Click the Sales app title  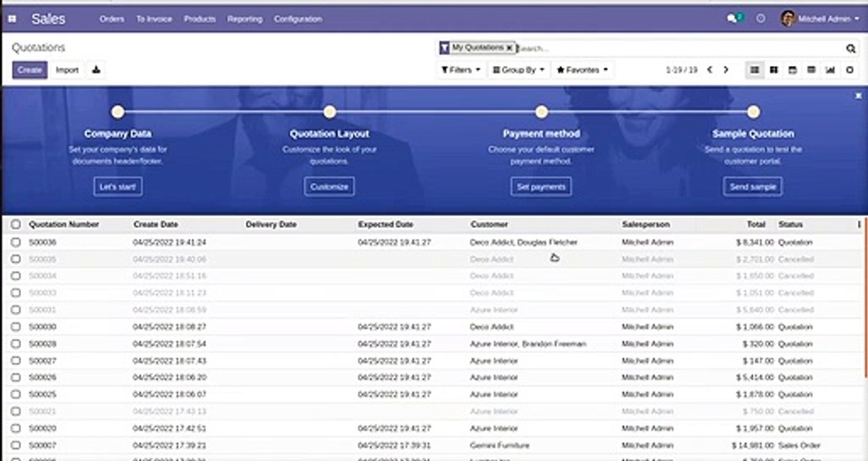click(48, 19)
